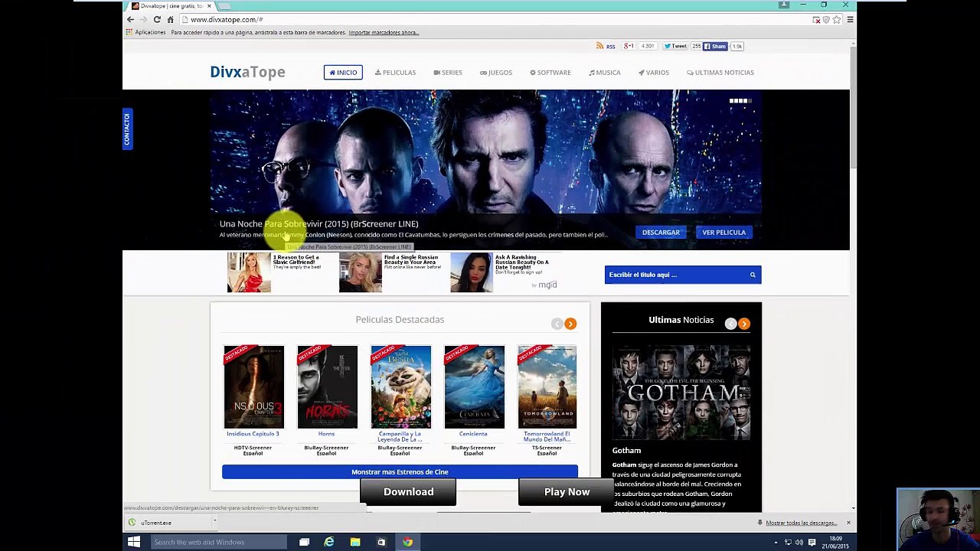This screenshot has width=980, height=551.
Task: Click the Gotham news headline
Action: 626,451
